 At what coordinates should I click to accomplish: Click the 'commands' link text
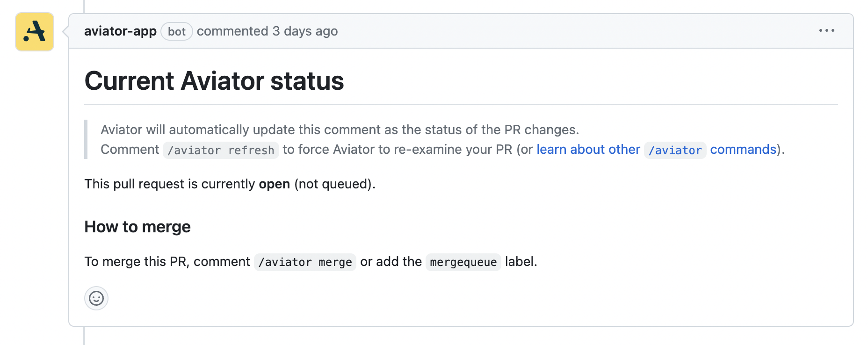[x=743, y=150]
